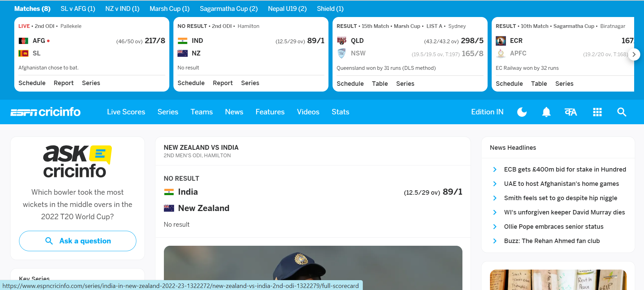Open the Videos navigation menu
Image resolution: width=644 pixels, height=290 pixels.
coord(308,112)
